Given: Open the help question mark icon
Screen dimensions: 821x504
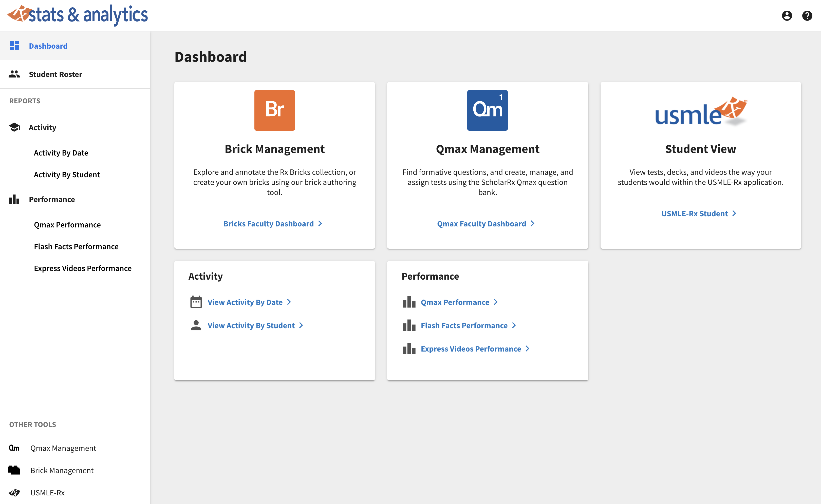Looking at the screenshot, I should (807, 16).
